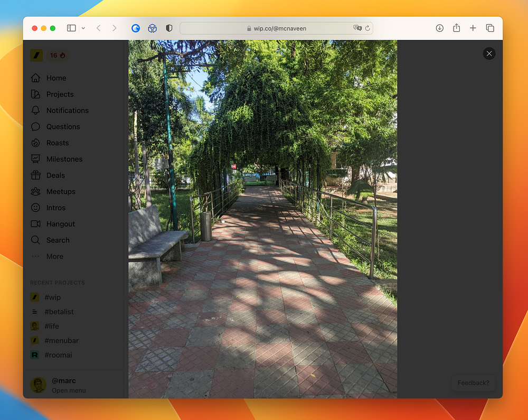Go forward with Safari forward arrow

115,28
